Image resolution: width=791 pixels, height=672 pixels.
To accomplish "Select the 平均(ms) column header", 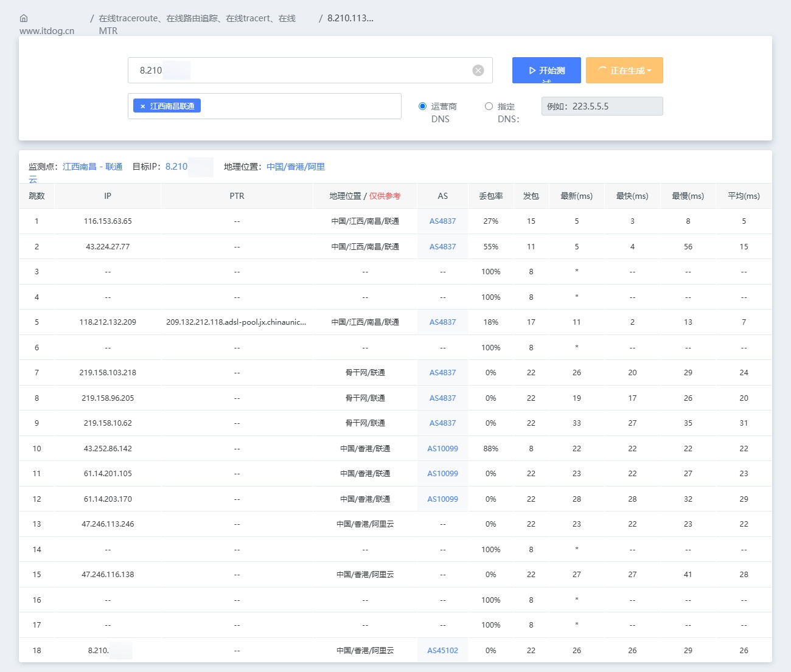I will [x=744, y=196].
